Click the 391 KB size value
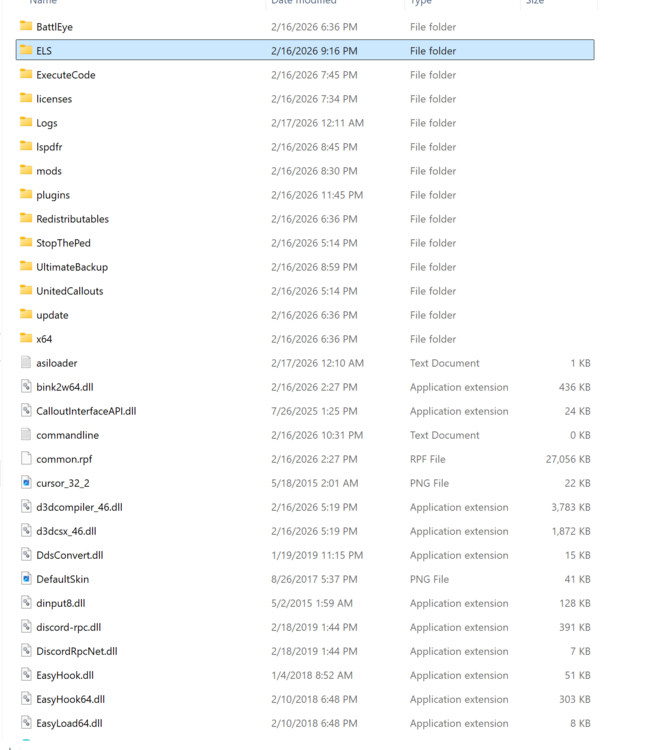 (x=575, y=627)
